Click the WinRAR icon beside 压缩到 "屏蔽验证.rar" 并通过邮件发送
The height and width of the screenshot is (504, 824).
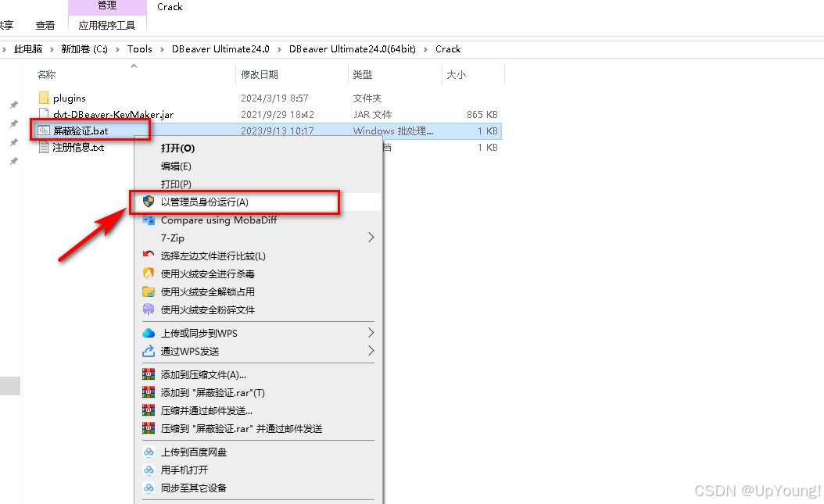coord(149,428)
